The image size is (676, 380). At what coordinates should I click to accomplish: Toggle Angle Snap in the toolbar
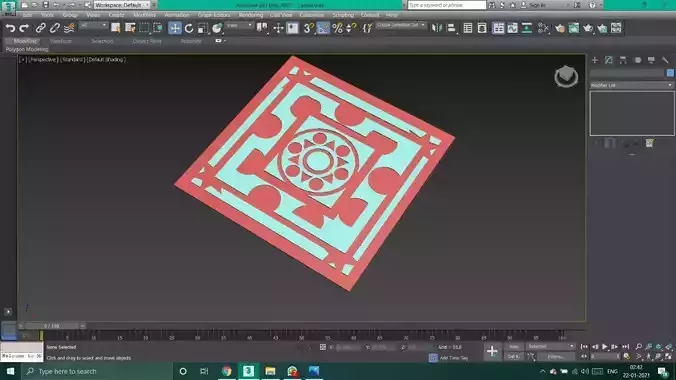tap(322, 28)
